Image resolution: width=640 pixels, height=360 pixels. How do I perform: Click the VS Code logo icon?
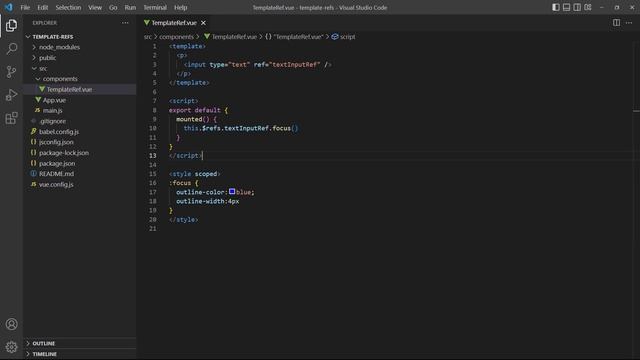coord(9,7)
